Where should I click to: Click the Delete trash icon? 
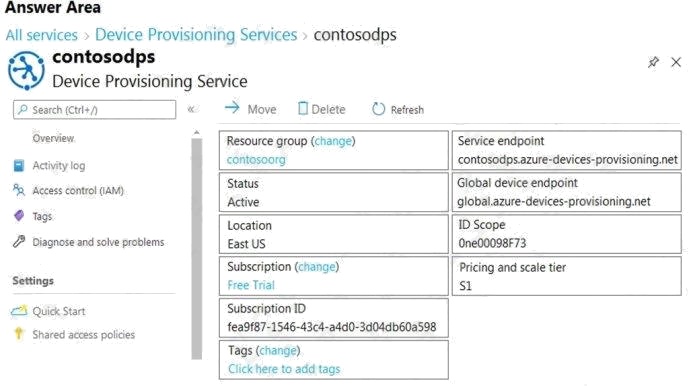[x=303, y=108]
